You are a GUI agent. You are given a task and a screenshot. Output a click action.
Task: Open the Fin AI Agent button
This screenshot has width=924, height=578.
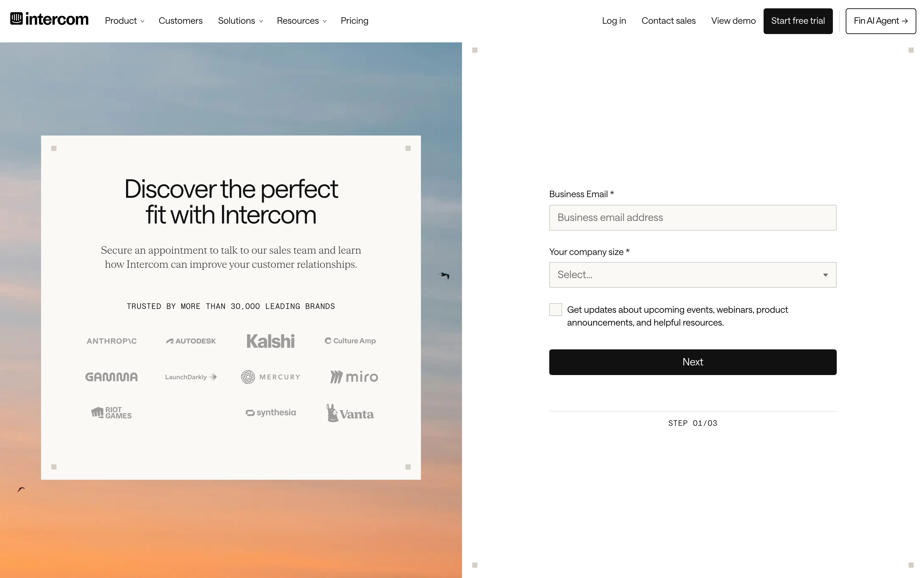point(880,21)
